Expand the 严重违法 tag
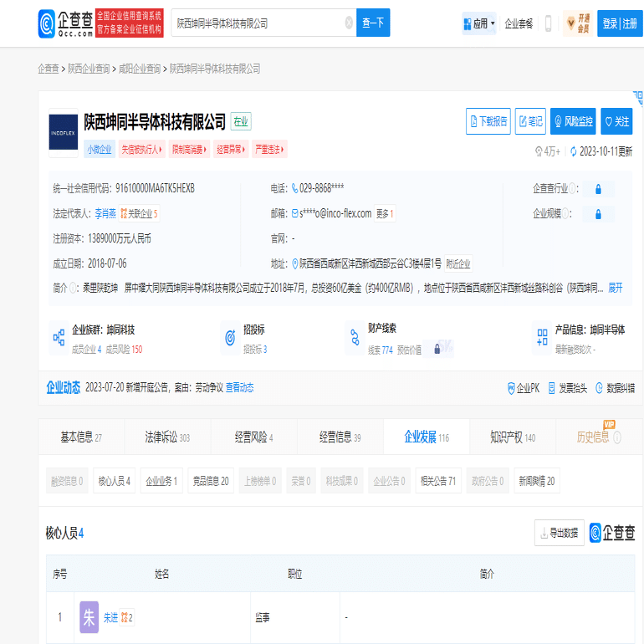This screenshot has height=644, width=644. pyautogui.click(x=269, y=149)
